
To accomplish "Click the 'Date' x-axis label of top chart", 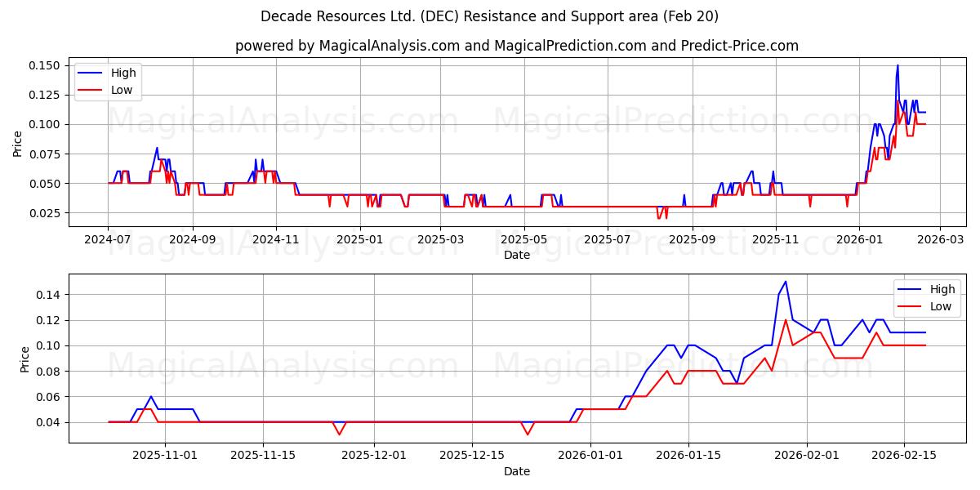I will coord(517,255).
